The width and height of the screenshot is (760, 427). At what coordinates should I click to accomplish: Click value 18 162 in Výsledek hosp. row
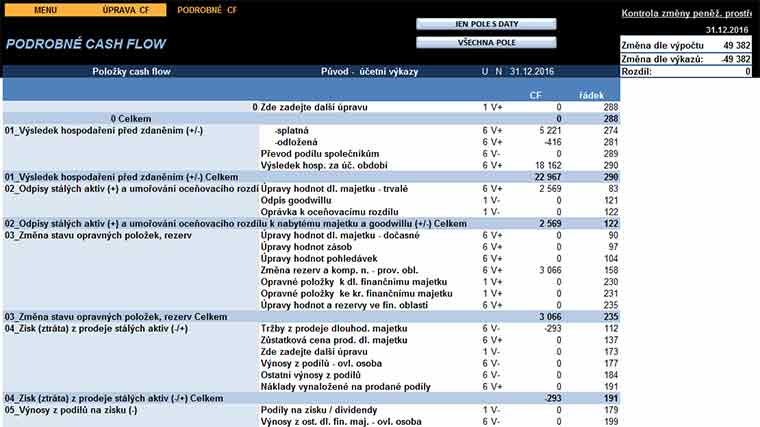[548, 165]
